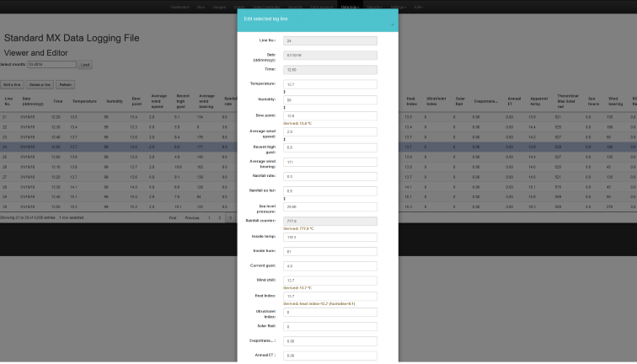This screenshot has width=637, height=364.
Task: Focus the Wind chill input
Action: click(330, 281)
